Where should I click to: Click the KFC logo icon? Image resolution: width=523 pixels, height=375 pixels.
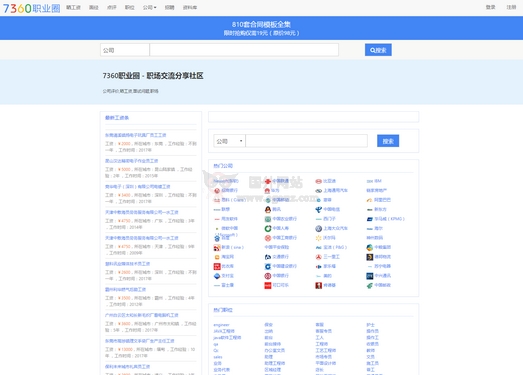(x=319, y=285)
